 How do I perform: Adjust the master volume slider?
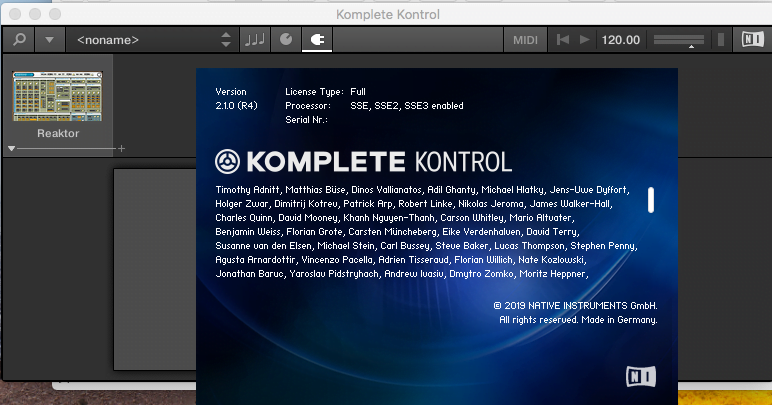[678, 40]
